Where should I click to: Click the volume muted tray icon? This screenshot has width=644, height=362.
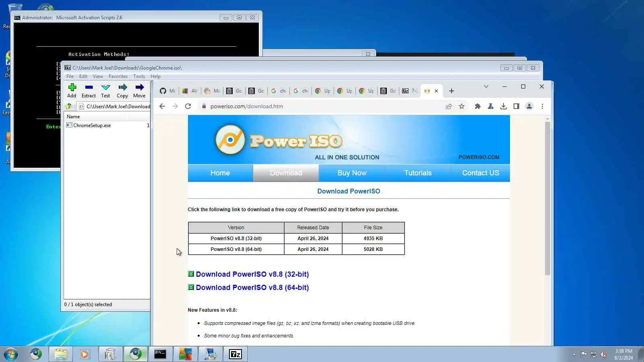[603, 354]
